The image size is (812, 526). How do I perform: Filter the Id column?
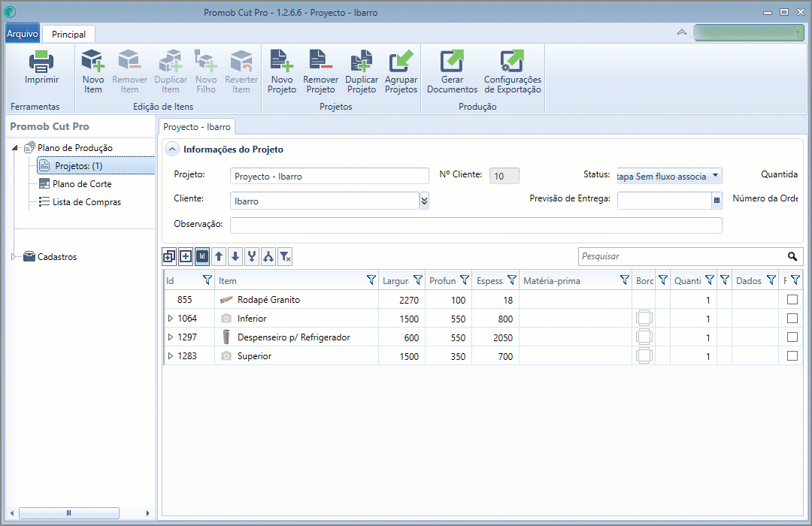point(208,280)
